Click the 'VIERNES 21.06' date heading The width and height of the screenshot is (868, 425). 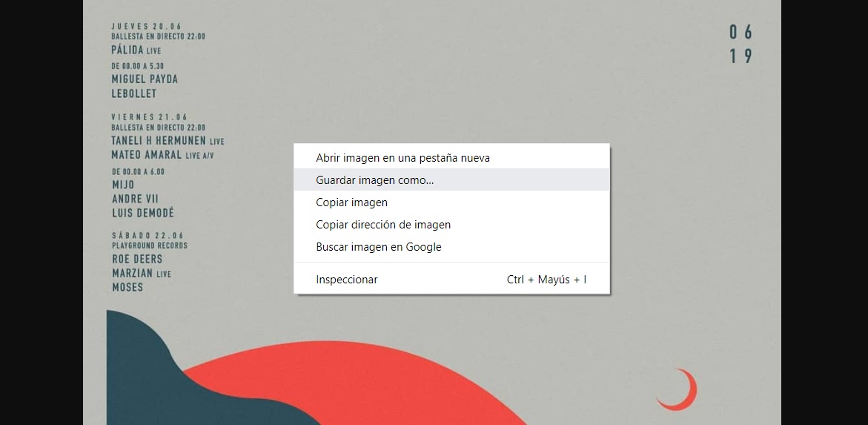(x=149, y=117)
